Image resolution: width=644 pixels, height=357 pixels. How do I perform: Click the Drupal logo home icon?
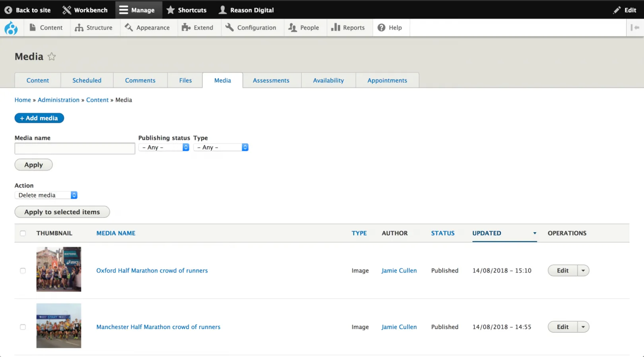[11, 28]
